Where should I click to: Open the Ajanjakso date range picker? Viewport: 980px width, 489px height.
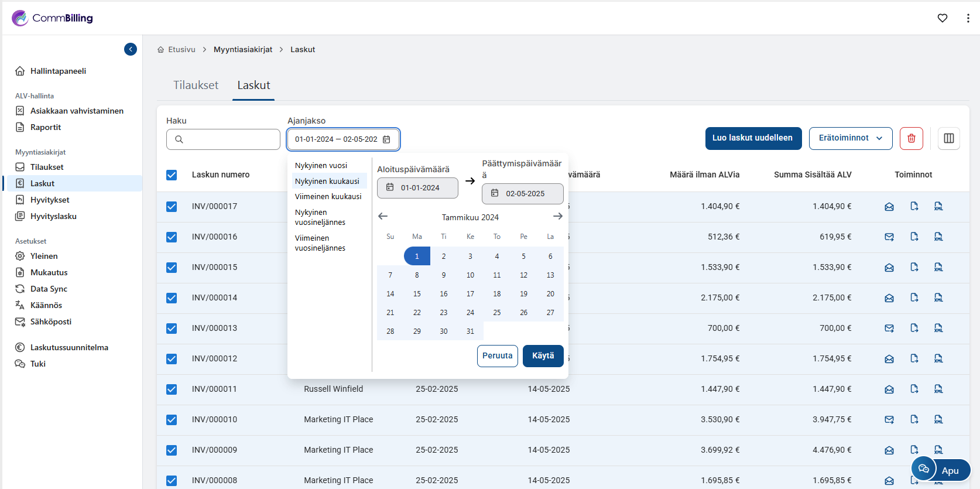pyautogui.click(x=342, y=139)
